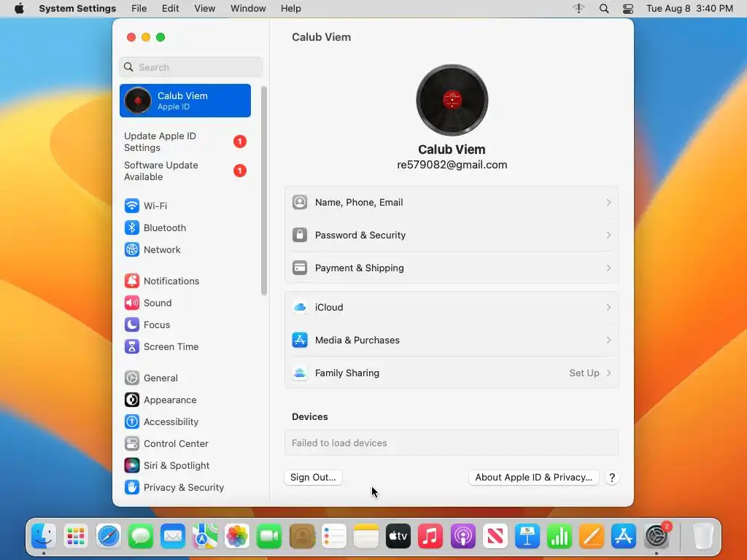Image resolution: width=747 pixels, height=560 pixels.
Task: Open iCloud settings row
Action: click(x=452, y=308)
